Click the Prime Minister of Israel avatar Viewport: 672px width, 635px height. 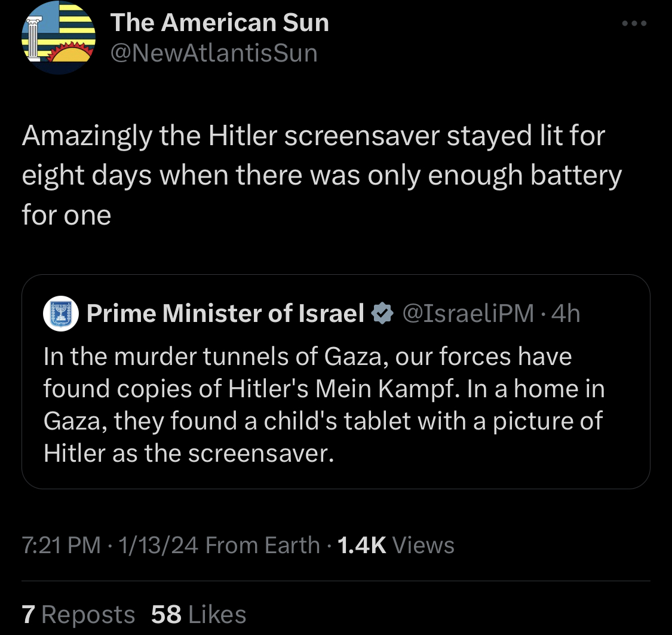(61, 314)
